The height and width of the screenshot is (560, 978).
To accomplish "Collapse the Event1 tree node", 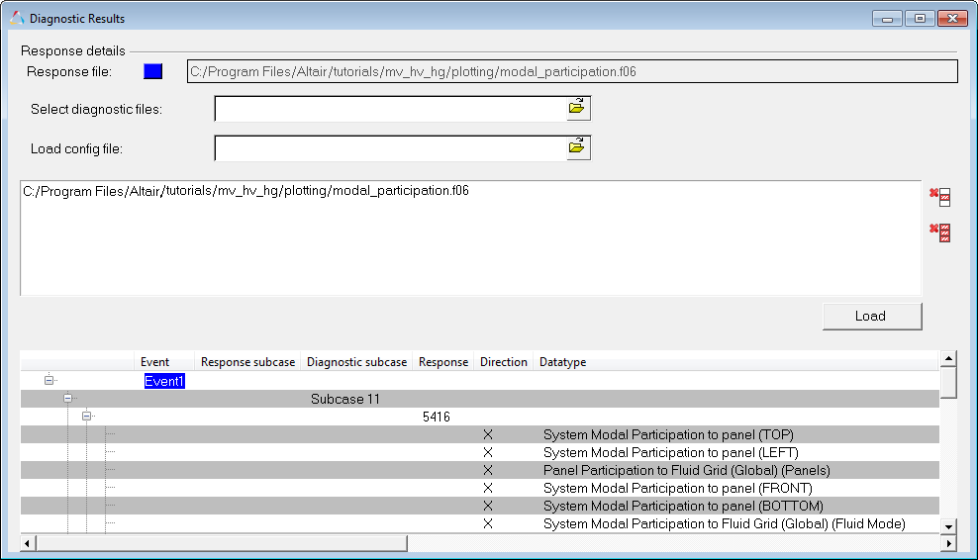I will (49, 380).
